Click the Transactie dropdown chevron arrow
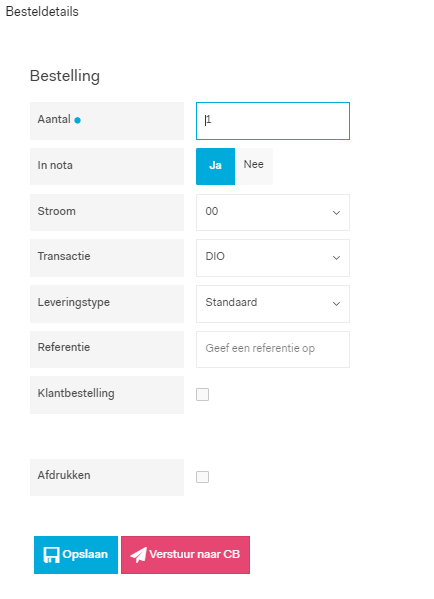This screenshot has height=599, width=434. click(x=336, y=258)
